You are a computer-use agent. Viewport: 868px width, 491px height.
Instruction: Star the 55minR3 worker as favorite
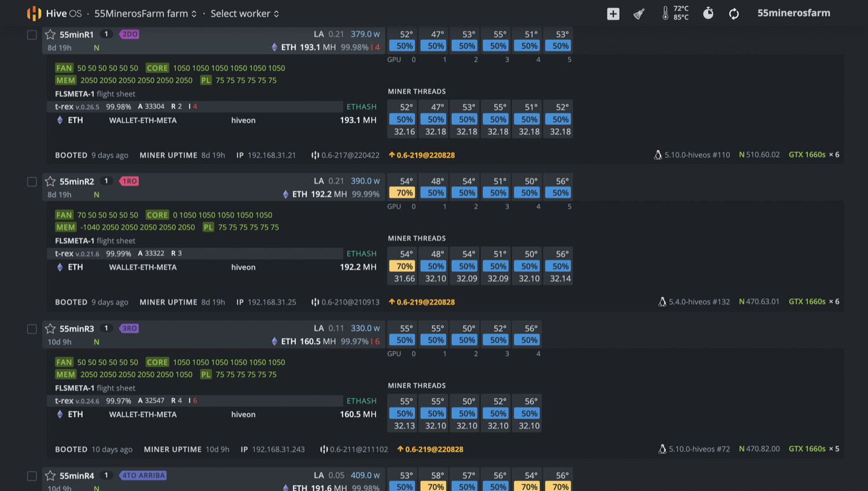pyautogui.click(x=50, y=328)
